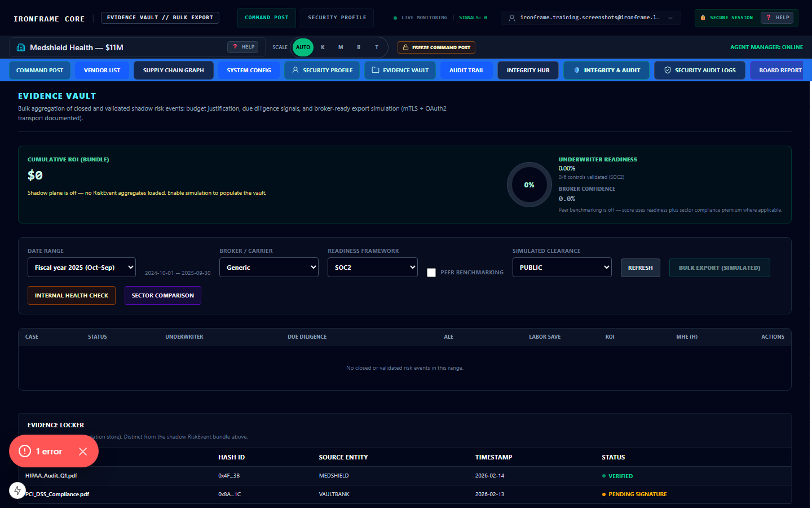This screenshot has width=812, height=508.
Task: Enable the Peer Benchmarking checkbox
Action: [431, 273]
